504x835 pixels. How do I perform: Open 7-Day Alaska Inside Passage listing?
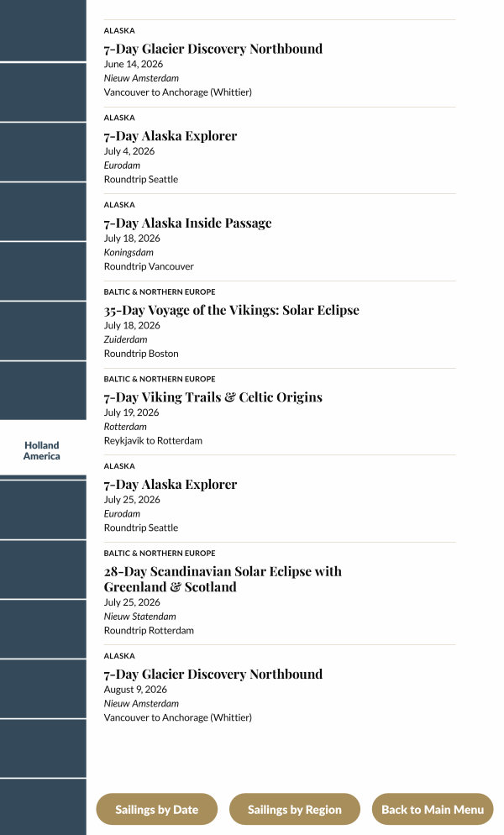click(187, 223)
